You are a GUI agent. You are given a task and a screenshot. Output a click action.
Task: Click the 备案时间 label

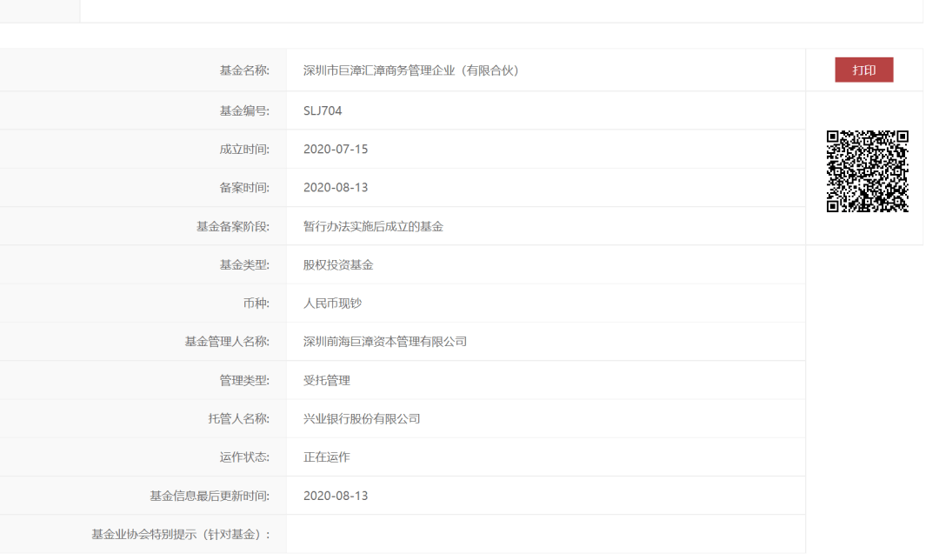[x=244, y=188]
